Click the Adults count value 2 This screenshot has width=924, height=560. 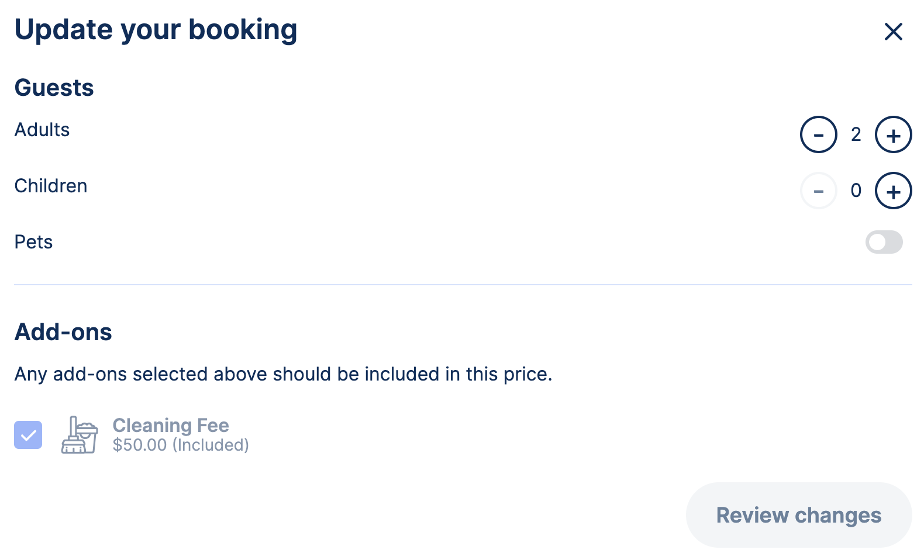(x=856, y=134)
